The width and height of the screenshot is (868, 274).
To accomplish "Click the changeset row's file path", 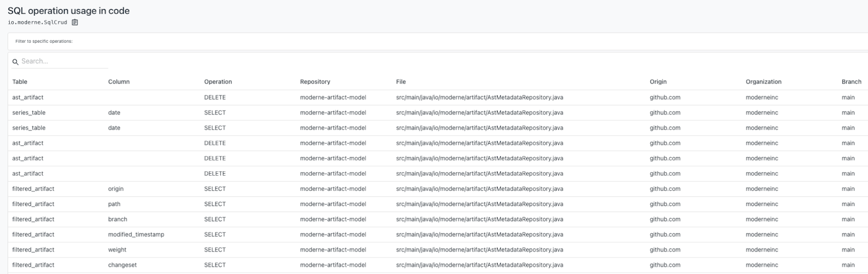I will [x=480, y=265].
